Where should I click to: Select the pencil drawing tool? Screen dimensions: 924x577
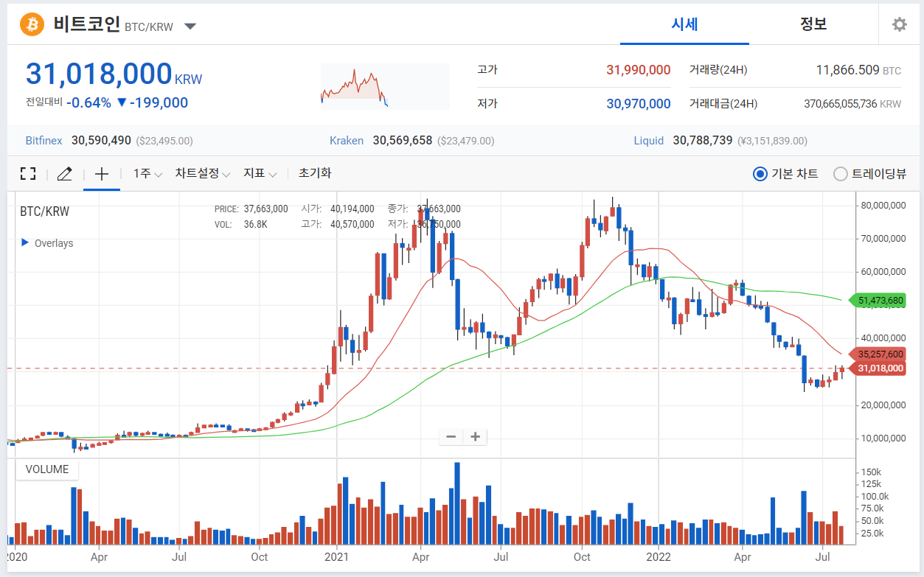tap(64, 174)
